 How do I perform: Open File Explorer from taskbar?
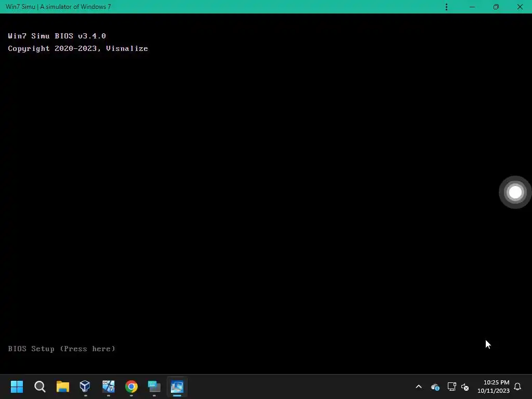tap(63, 387)
